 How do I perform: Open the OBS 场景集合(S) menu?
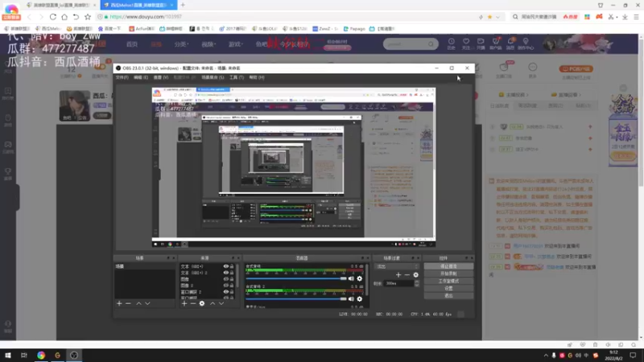click(x=213, y=77)
